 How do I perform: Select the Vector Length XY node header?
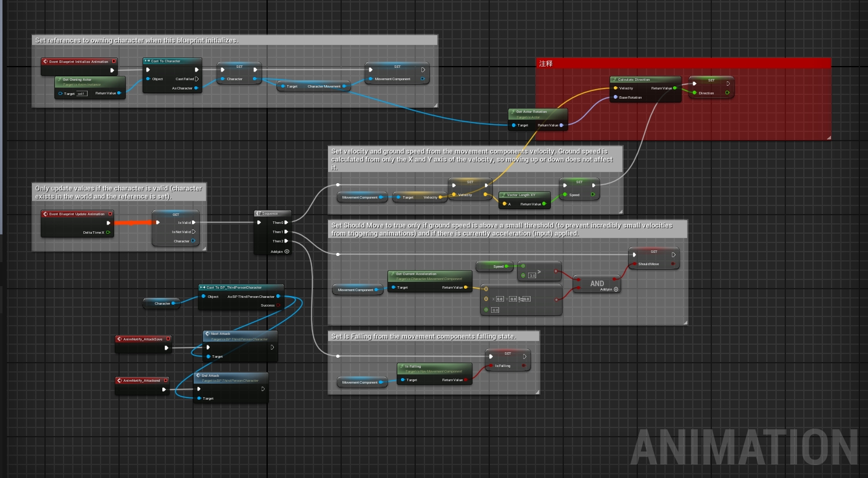pyautogui.click(x=525, y=195)
